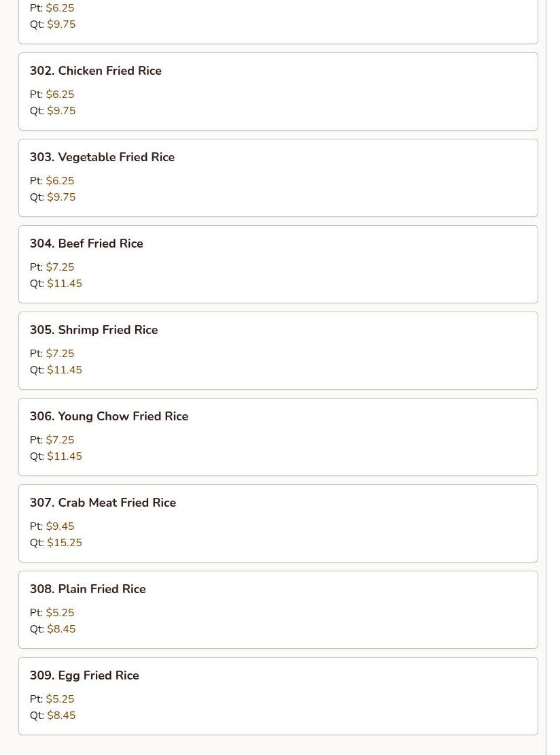This screenshot has height=755, width=560.
Task: Click Crab Meat Fried Rice Qt $15.25
Action: 65,543
